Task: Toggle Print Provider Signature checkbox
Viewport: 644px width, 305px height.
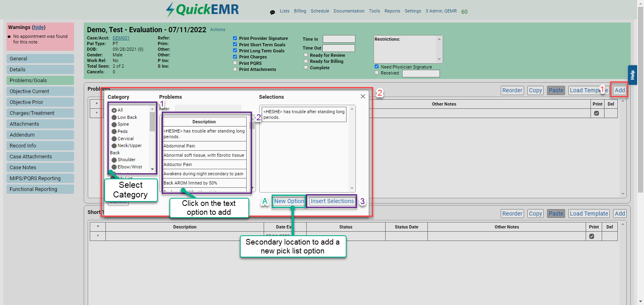Action: pos(235,38)
